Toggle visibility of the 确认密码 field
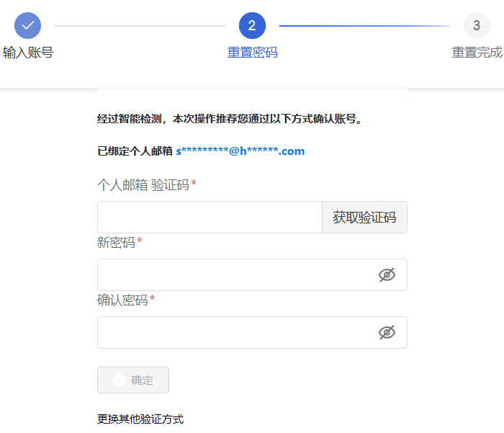 tap(387, 332)
